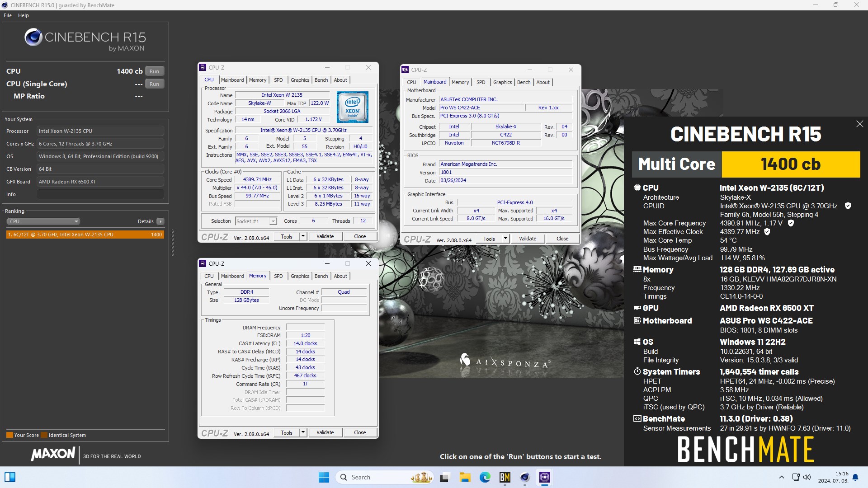Click the CPU-Z icon in Memory window title

[x=203, y=263]
